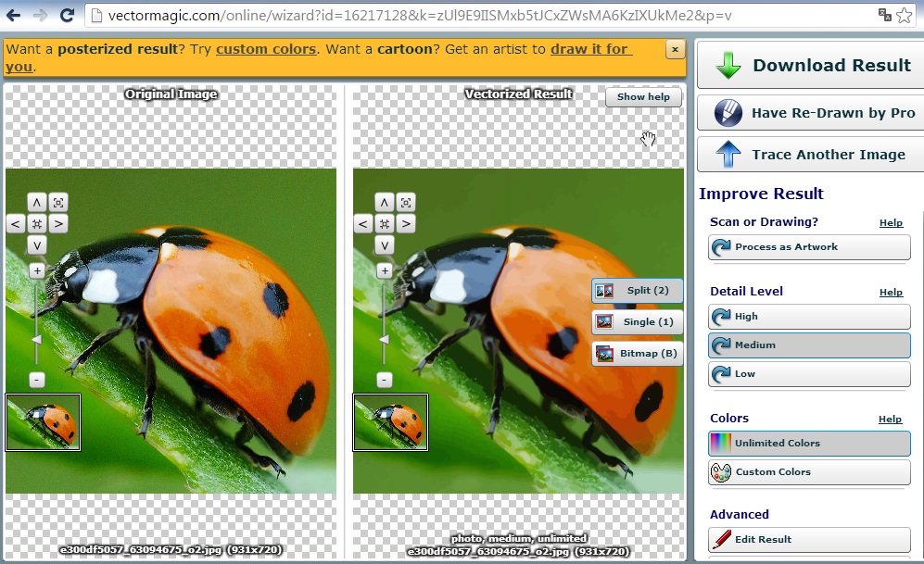Click the Show help button

click(643, 97)
